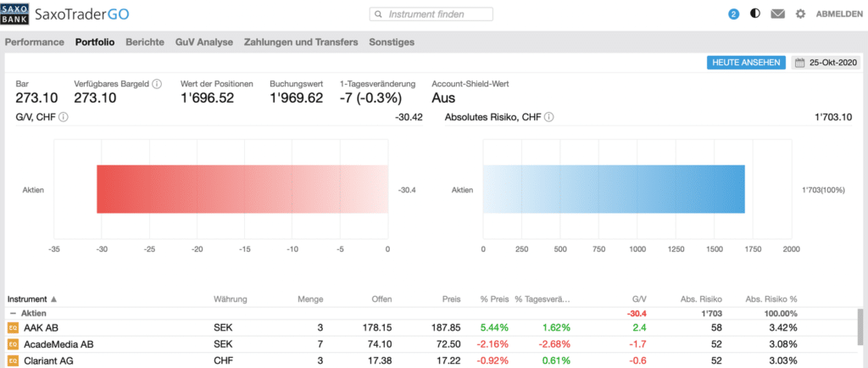Click the red Aktien G/V bar

pyautogui.click(x=242, y=189)
